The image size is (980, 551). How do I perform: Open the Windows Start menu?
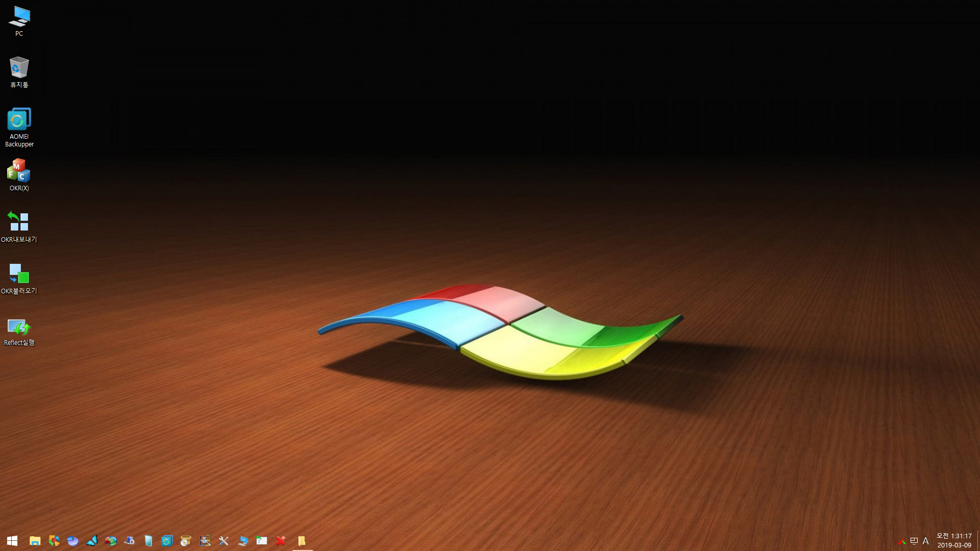(x=12, y=540)
